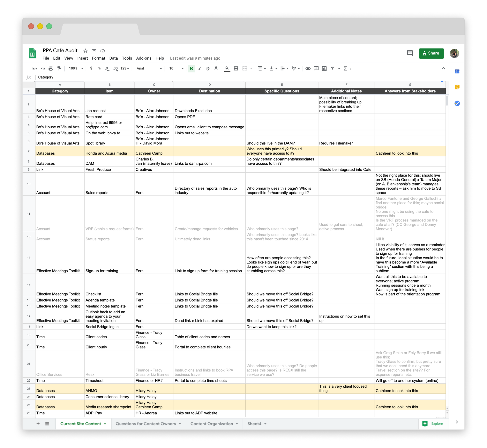Viewport: 487px width, 448px height.
Task: Click the Insert link icon
Action: (308, 69)
